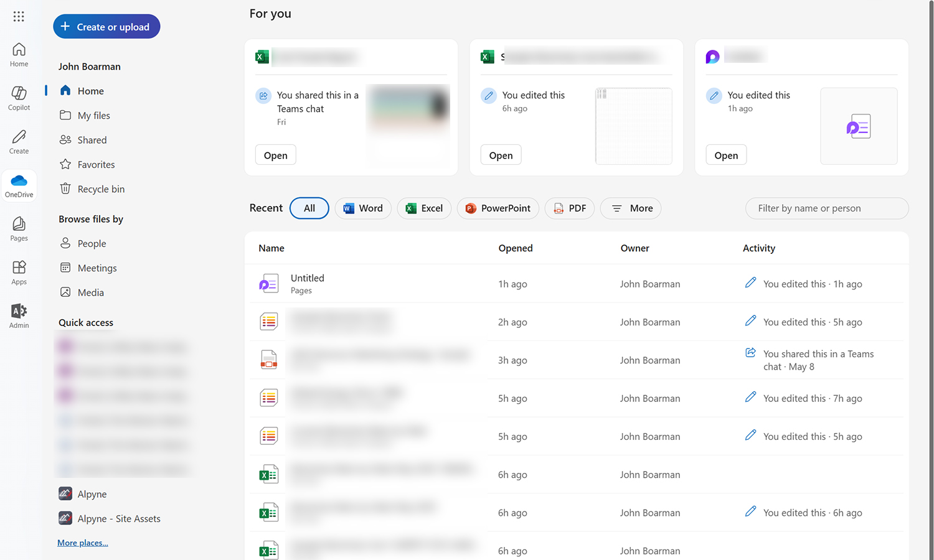
Task: Browse files by Meetings
Action: [97, 268]
